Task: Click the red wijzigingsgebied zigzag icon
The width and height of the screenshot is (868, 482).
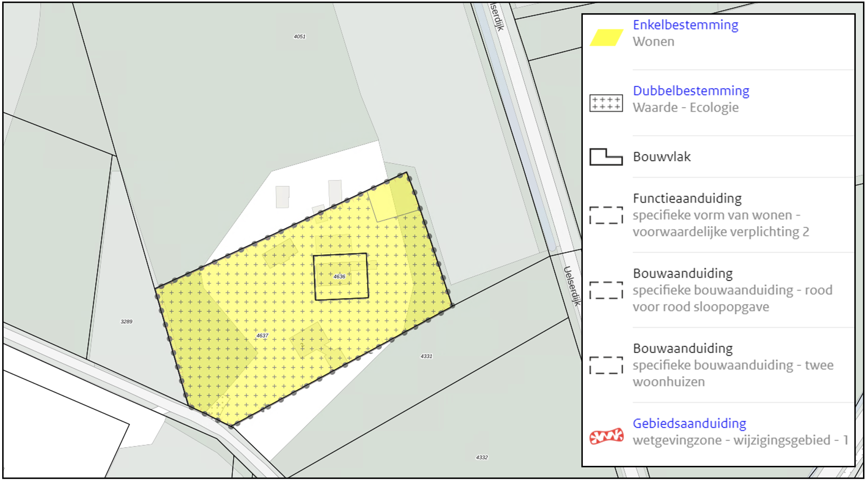Action: [607, 436]
